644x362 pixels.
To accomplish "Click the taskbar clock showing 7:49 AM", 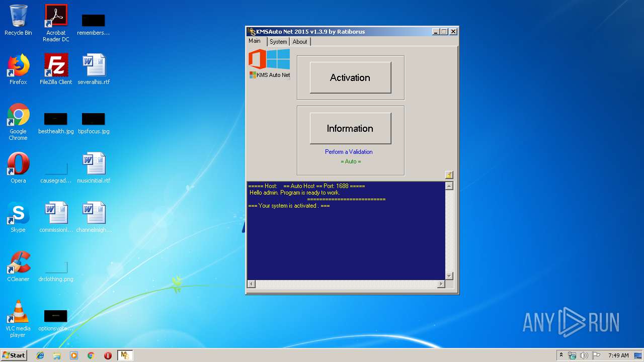I will [x=618, y=355].
